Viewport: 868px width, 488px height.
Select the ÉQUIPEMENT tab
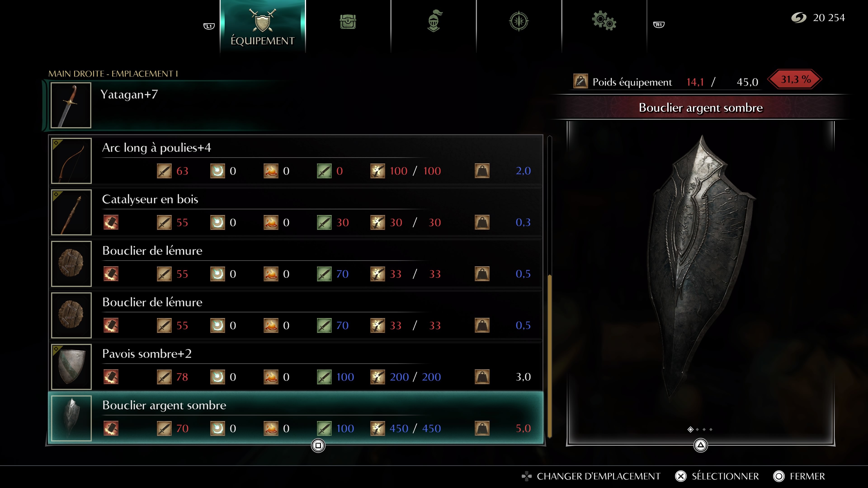[262, 26]
